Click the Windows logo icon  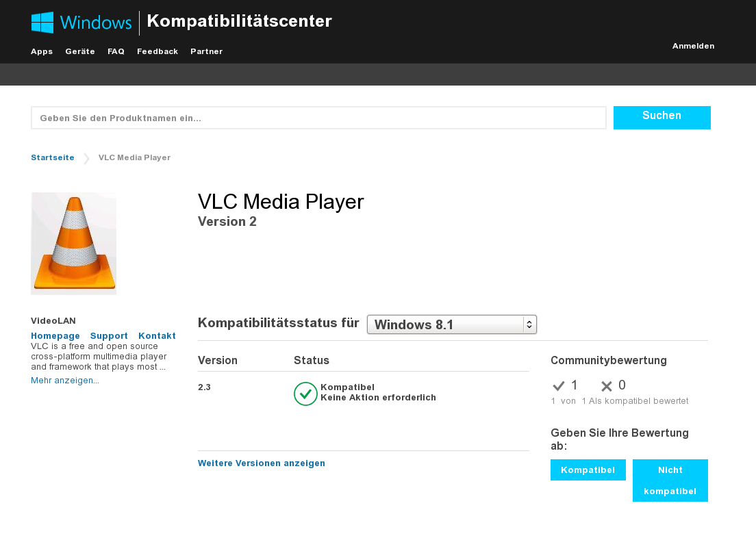coord(42,22)
